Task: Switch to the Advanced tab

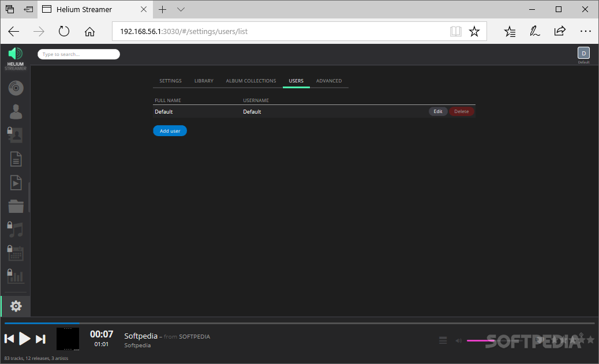Action: [329, 81]
